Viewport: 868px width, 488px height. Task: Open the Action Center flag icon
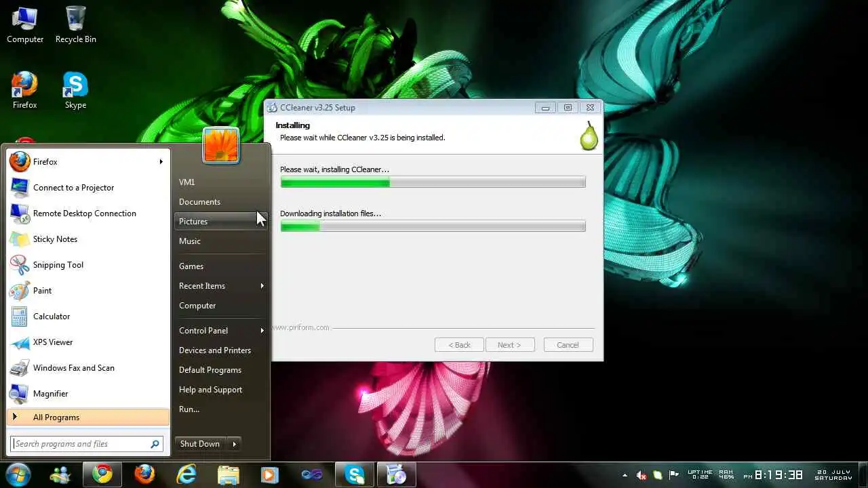click(x=673, y=475)
